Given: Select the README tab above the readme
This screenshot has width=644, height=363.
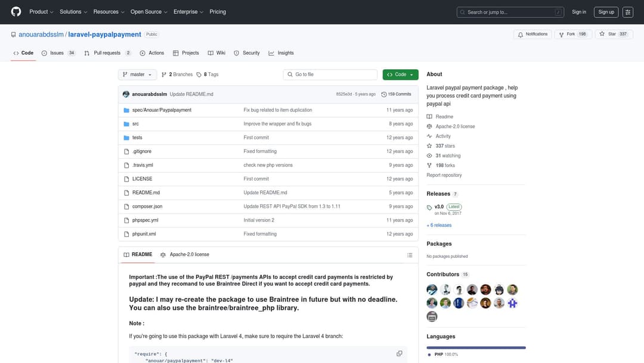Looking at the screenshot, I should pyautogui.click(x=138, y=254).
